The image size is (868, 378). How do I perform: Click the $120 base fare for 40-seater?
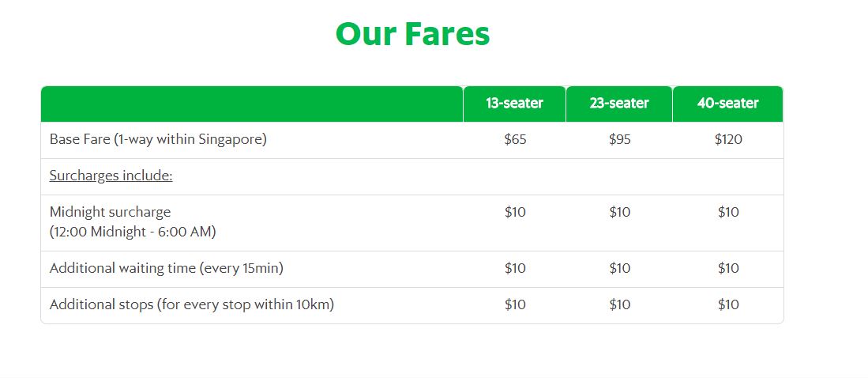coord(728,140)
